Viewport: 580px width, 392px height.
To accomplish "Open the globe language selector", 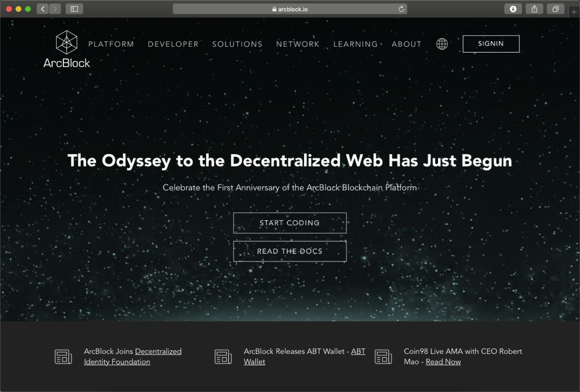I will click(x=441, y=44).
